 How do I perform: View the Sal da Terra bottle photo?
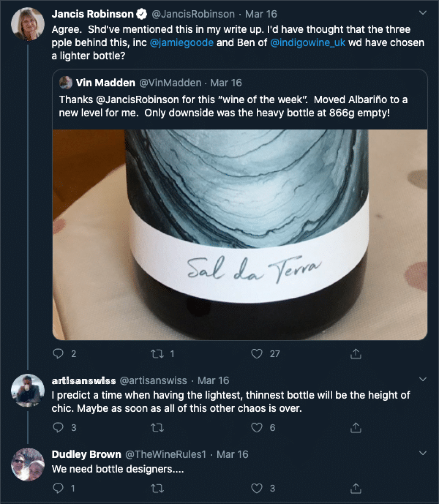[x=240, y=235]
